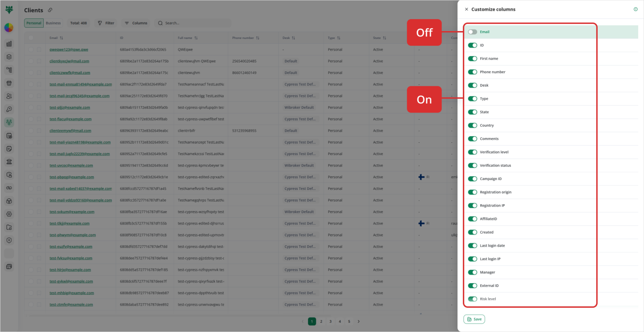This screenshot has width=644, height=332.
Task: Open the settings gear sidebar icon
Action: 9,214
